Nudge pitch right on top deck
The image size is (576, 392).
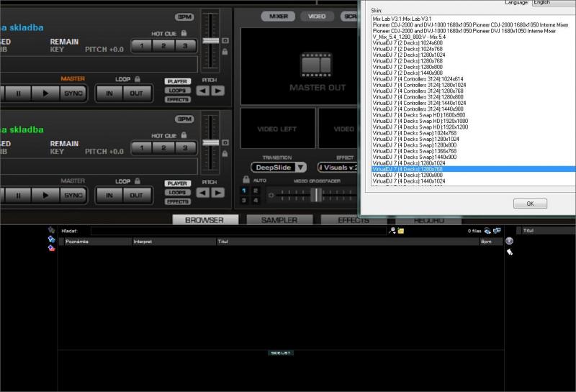click(218, 91)
